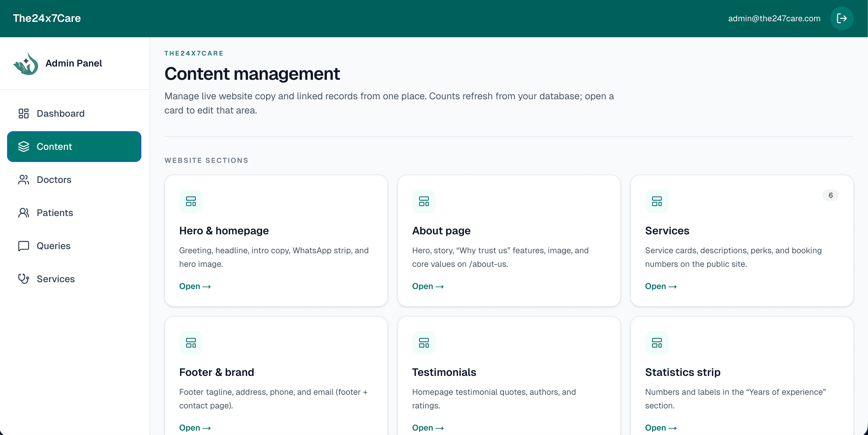Click the THE24X7CARE eyebrow label
868x435 pixels.
click(194, 53)
